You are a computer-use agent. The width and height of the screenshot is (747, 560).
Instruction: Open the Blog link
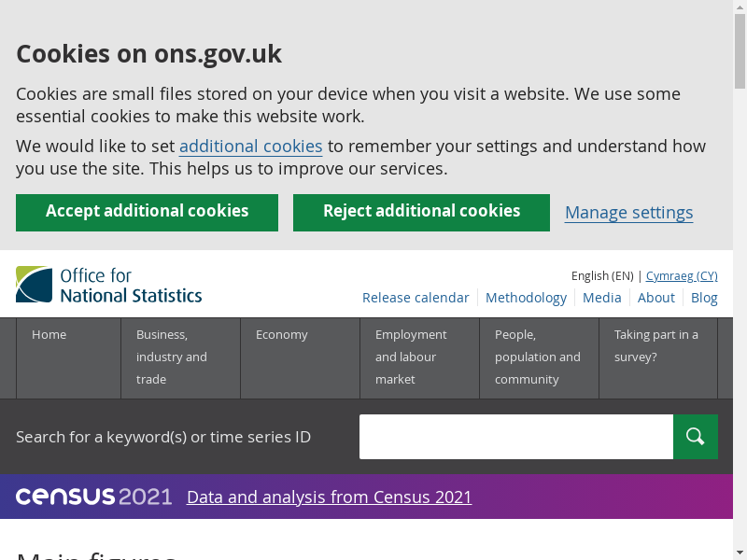tap(704, 298)
